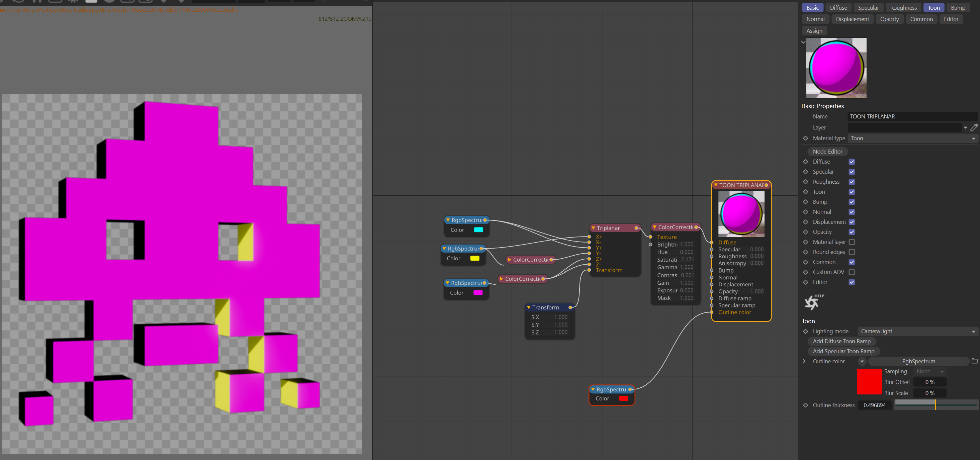Click the keyframe diamond beside Custom AOV
Screen dimensions: 980x460
805,272
